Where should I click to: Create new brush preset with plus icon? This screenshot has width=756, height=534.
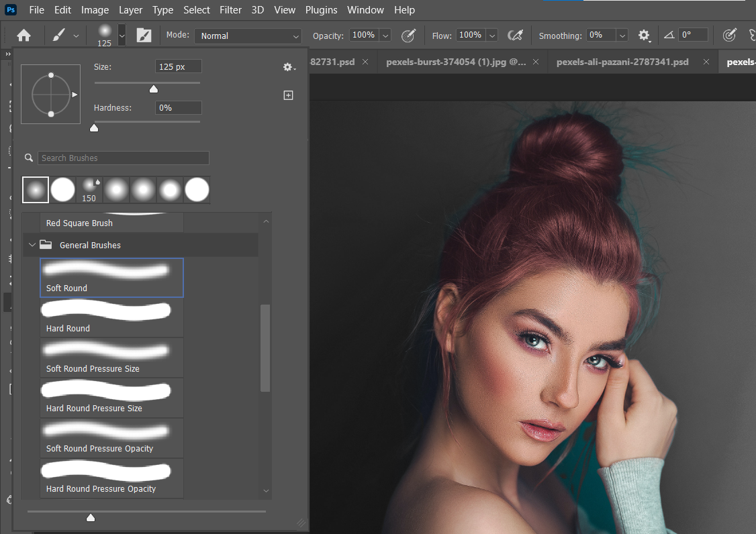(x=289, y=95)
